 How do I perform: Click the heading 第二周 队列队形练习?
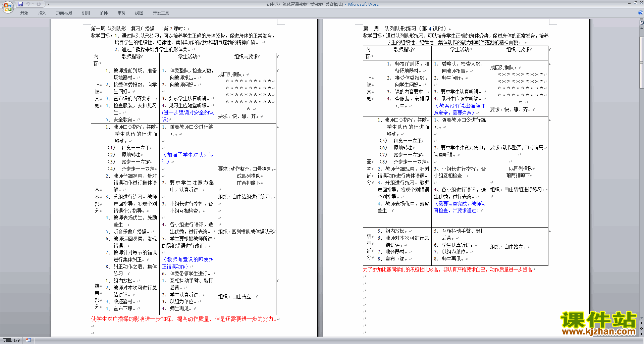coord(389,29)
